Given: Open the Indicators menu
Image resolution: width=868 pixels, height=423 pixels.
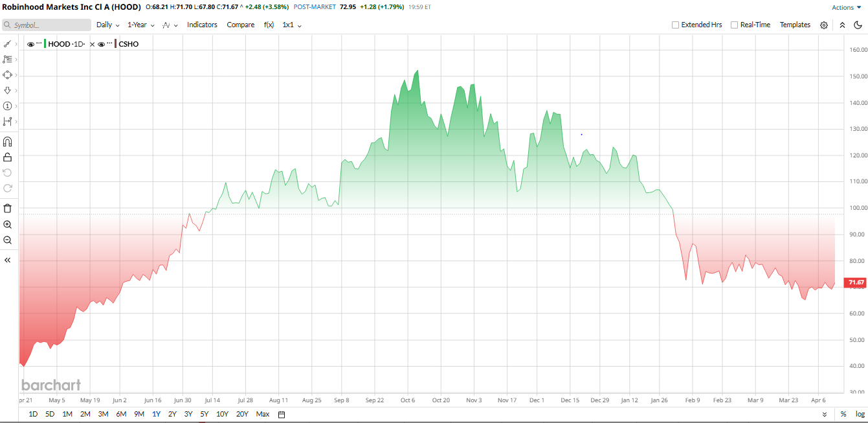Looking at the screenshot, I should coord(202,25).
